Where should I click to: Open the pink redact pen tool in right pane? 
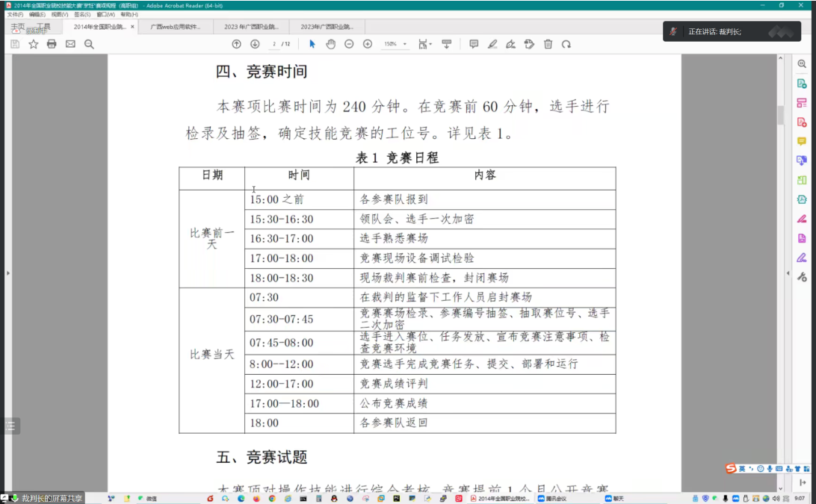pos(801,219)
